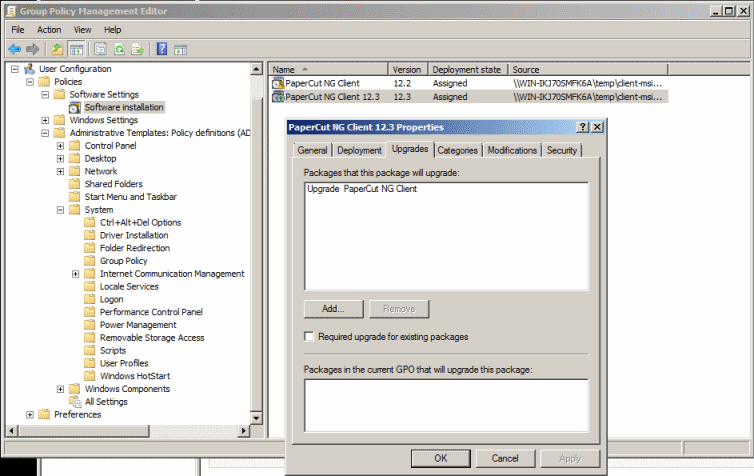Click the blue Back arrow toolbar icon

[14, 49]
